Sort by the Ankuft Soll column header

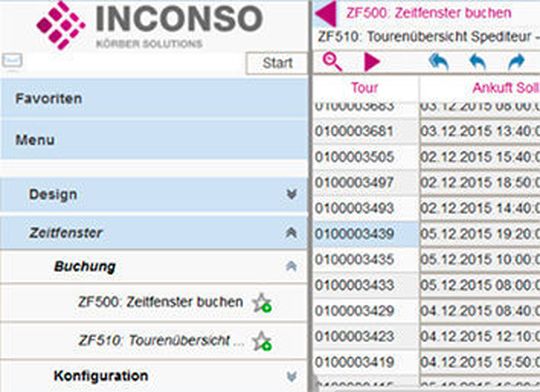(506, 88)
